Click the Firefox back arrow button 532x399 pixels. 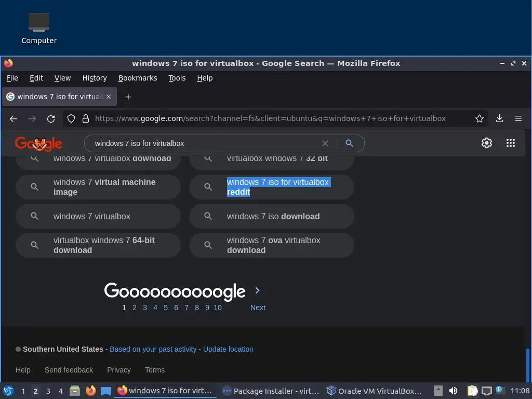coord(14,119)
